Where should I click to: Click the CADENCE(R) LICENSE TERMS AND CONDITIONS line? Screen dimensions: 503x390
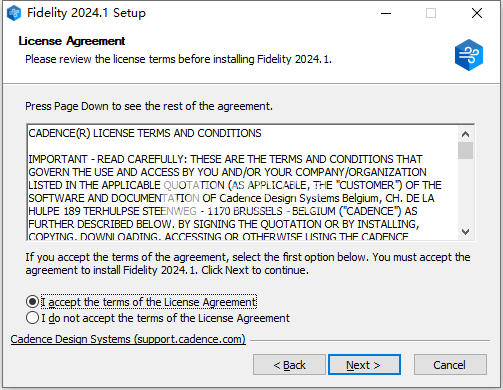click(x=145, y=133)
